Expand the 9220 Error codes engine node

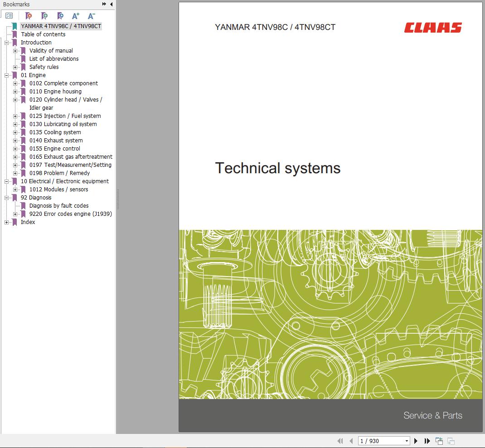pos(15,214)
